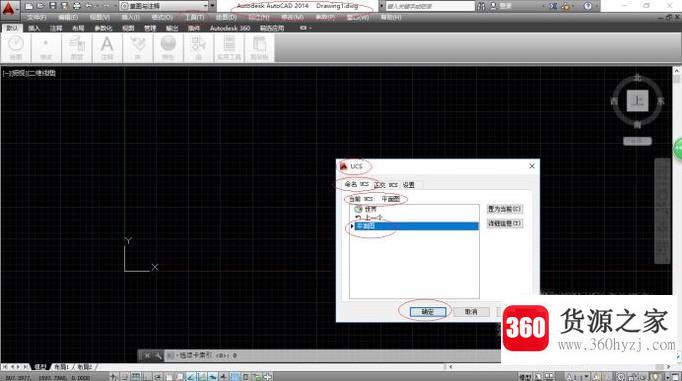Click the Open file quick access icon

[x=41, y=6]
